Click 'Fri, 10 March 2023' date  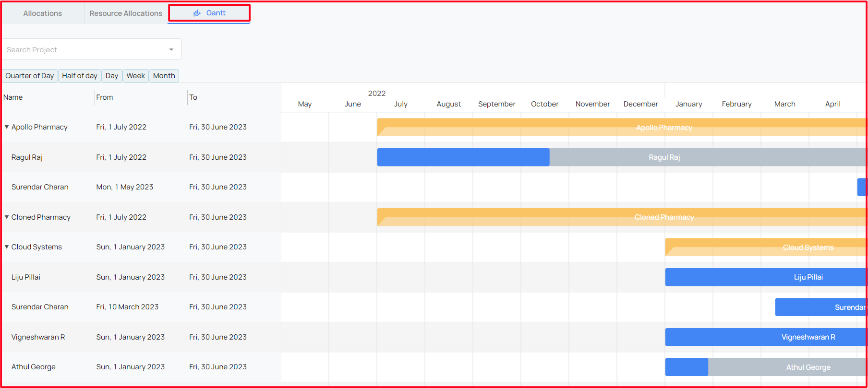(127, 307)
